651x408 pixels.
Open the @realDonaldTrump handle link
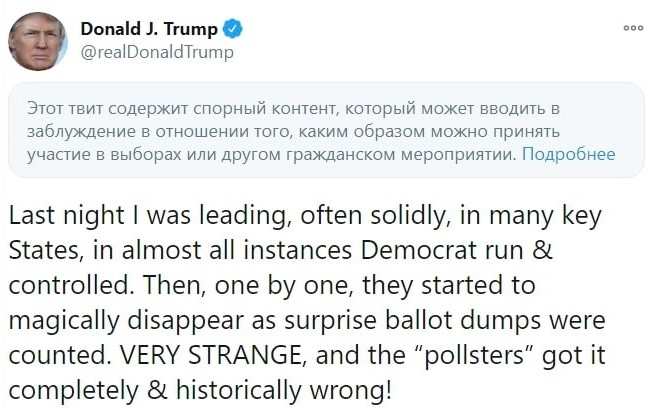click(x=156, y=52)
